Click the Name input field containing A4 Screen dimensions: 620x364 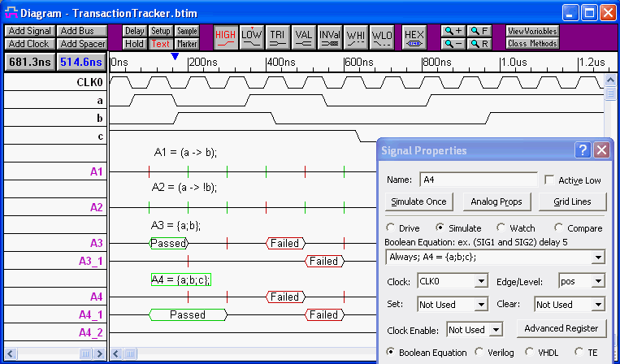pyautogui.click(x=477, y=180)
